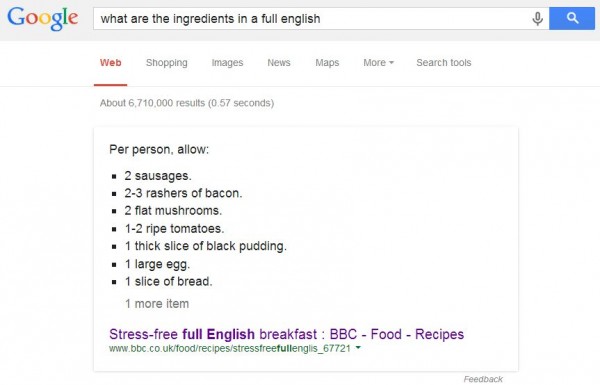Click the Feedback link
The height and width of the screenshot is (385, 600).
(483, 379)
